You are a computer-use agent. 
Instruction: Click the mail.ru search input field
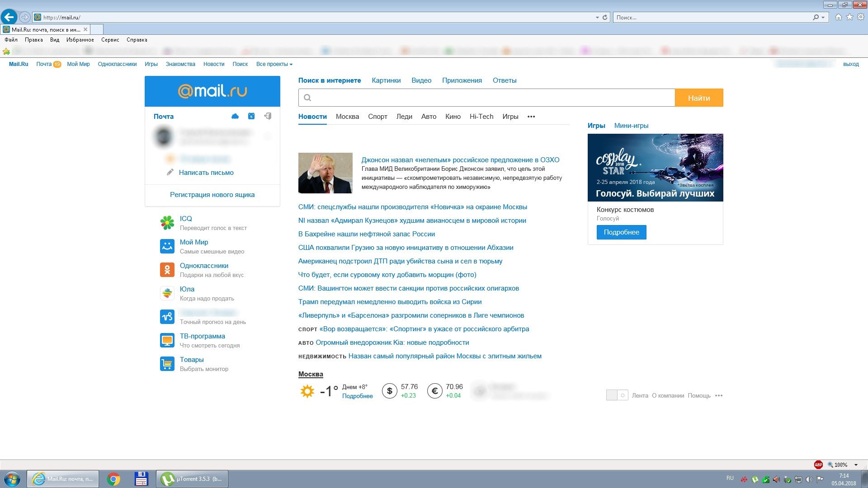point(486,98)
